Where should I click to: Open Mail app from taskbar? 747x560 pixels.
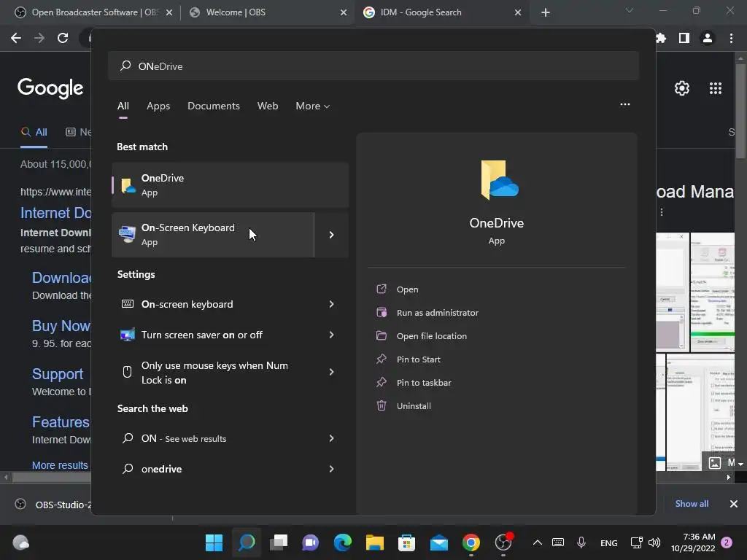point(438,542)
